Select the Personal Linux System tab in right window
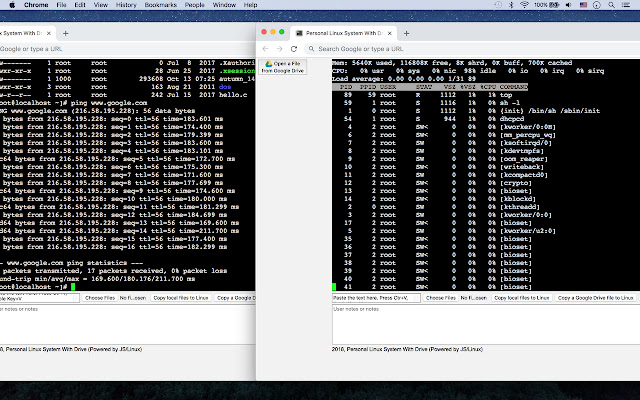This screenshot has width=640, height=400. point(344,33)
